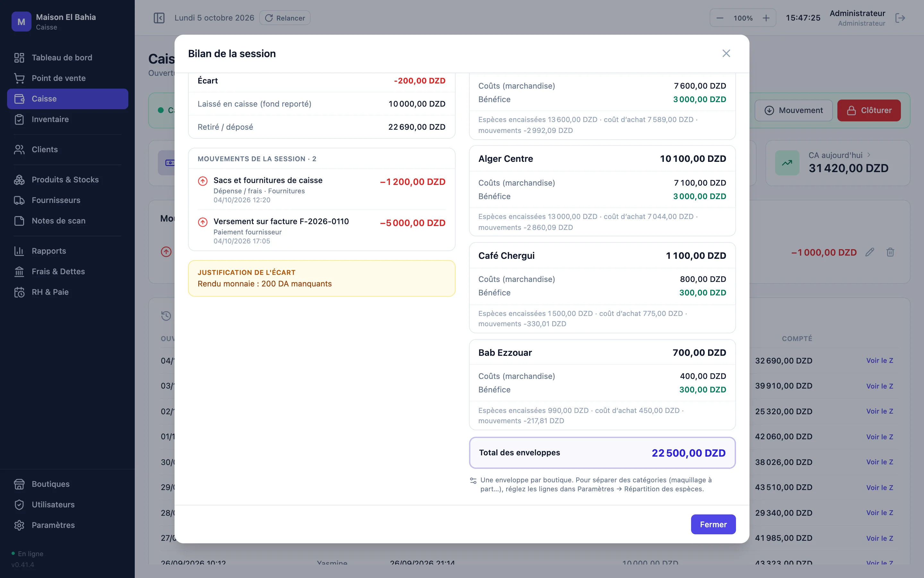Open Voir le Z for 32 690,00 DZD
The image size is (924, 578).
[x=879, y=361]
